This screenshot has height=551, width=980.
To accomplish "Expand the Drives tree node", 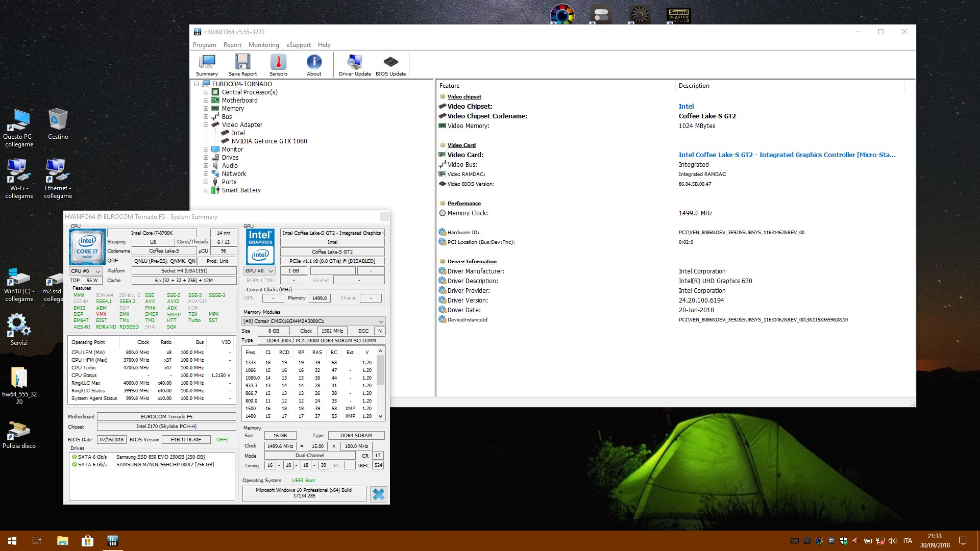I will click(x=206, y=158).
